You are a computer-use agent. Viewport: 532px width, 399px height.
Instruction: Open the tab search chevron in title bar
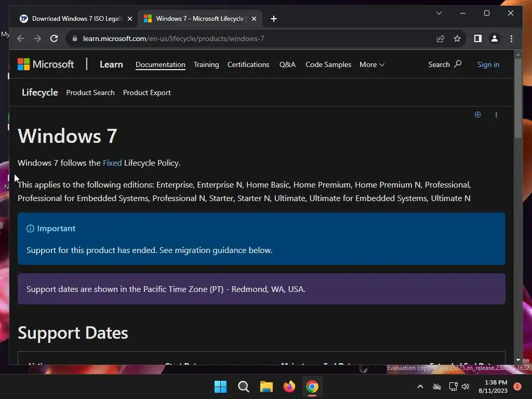point(438,13)
